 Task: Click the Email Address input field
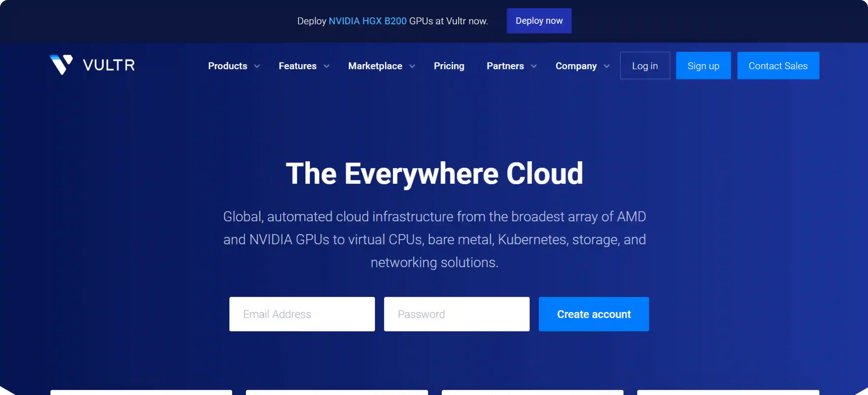[x=302, y=314]
